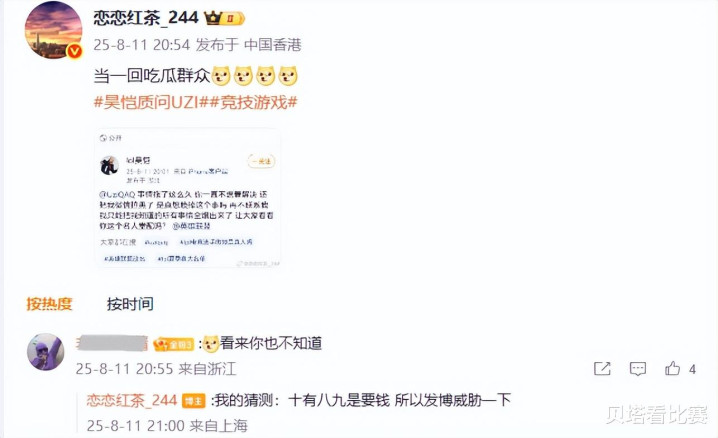The height and width of the screenshot is (438, 718).
Task: Click the crown membership badge
Action: point(224,18)
